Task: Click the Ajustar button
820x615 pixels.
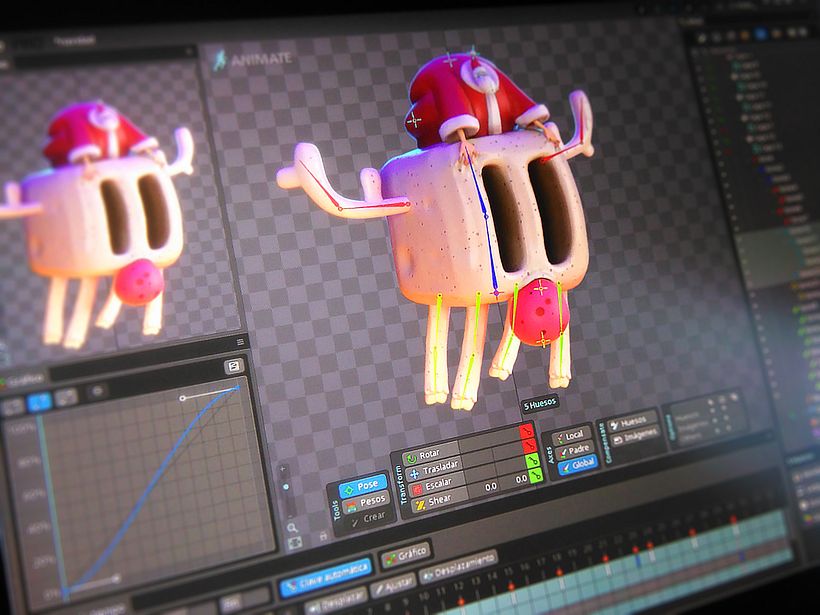Action: 393,588
